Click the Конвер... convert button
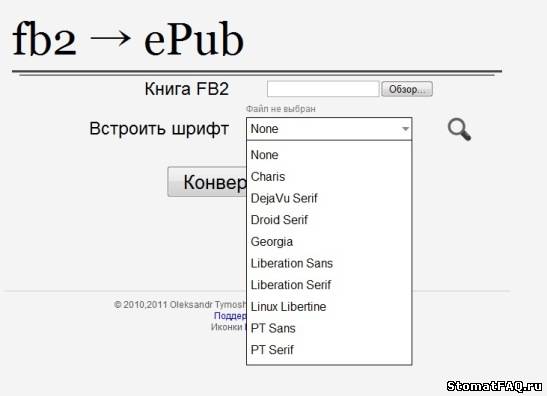The height and width of the screenshot is (396, 547). (207, 182)
